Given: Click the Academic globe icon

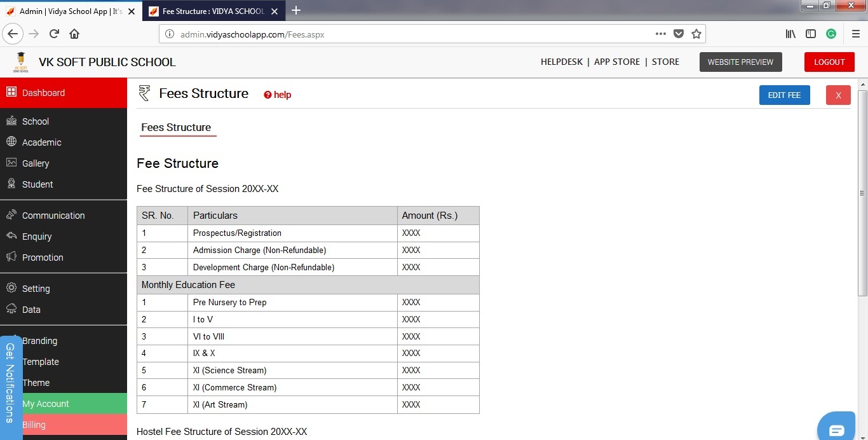Looking at the screenshot, I should 11,142.
